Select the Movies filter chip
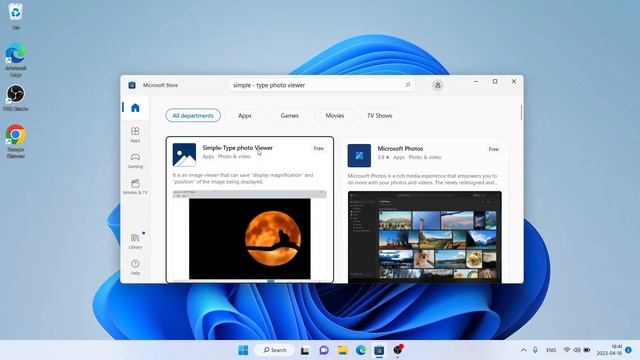This screenshot has width=640, height=360. click(x=335, y=116)
